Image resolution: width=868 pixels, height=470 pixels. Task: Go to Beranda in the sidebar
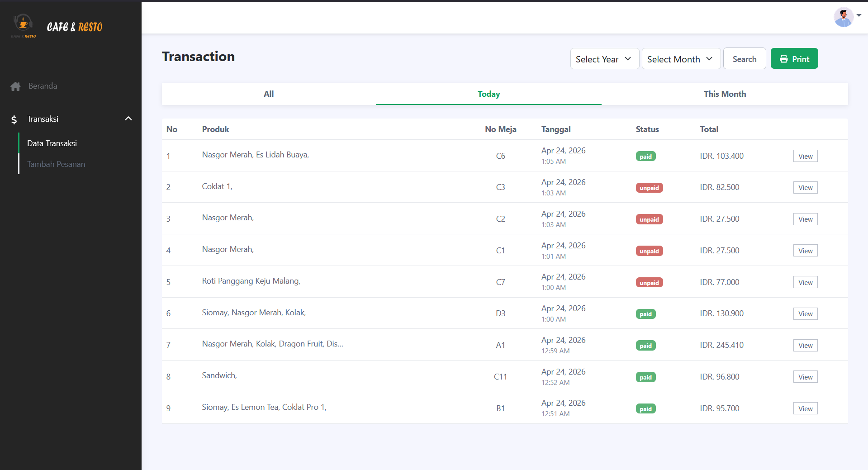click(43, 86)
